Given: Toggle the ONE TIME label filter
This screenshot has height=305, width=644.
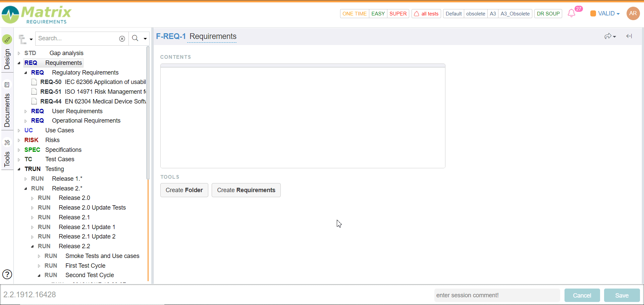Looking at the screenshot, I should 354,14.
